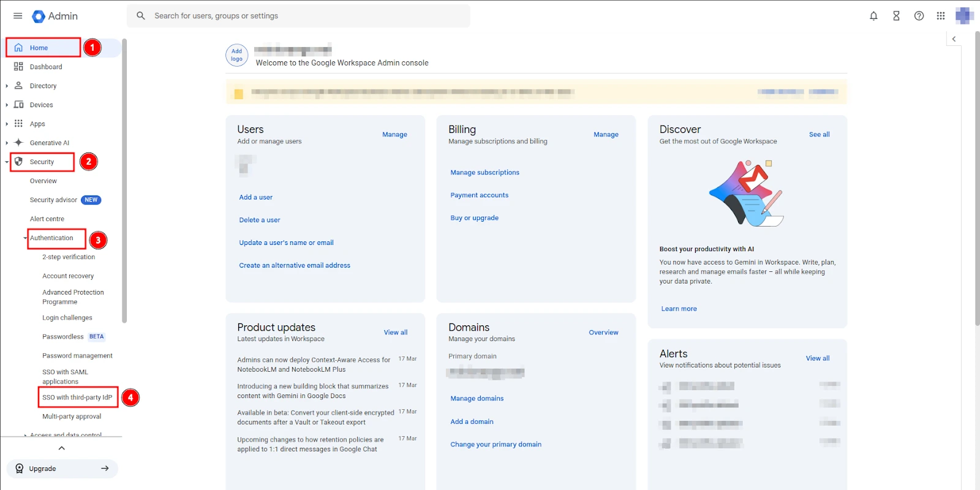Screen dimensions: 980x490
Task: Open Multi-party approval
Action: [x=72, y=417]
